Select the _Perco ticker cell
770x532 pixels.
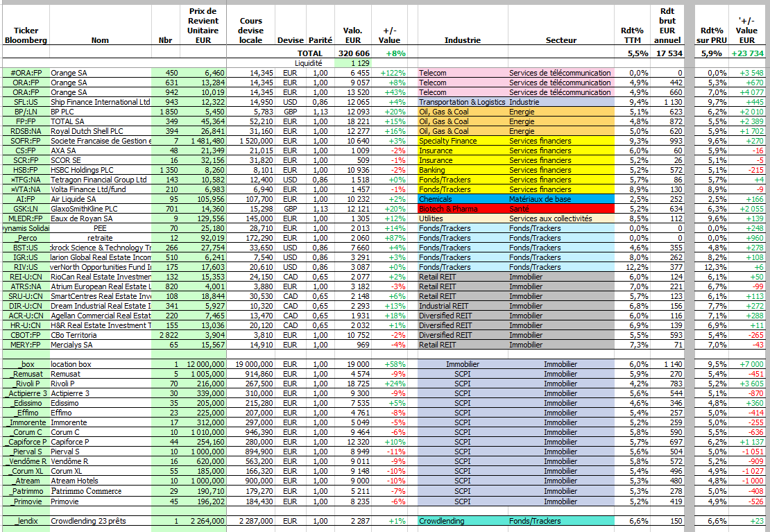pos(26,238)
